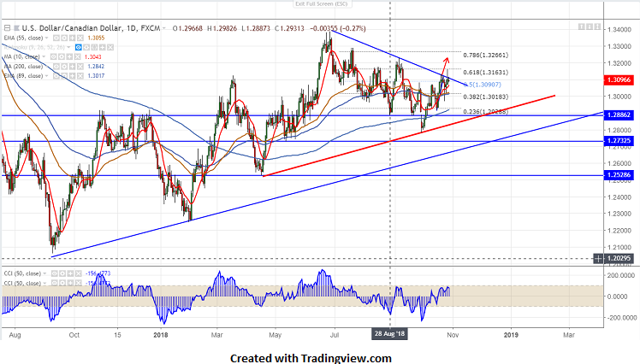
Task: Remove first CCI indicator with X icon
Action: coord(79,273)
